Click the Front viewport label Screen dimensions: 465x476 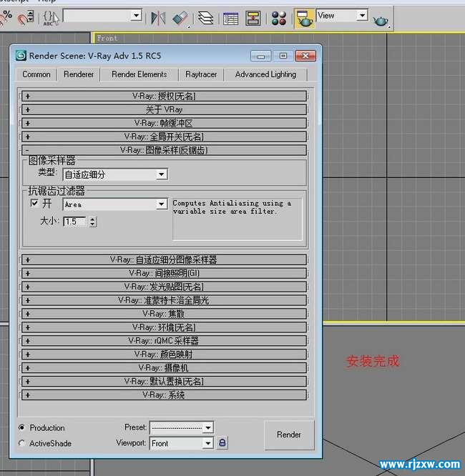107,39
